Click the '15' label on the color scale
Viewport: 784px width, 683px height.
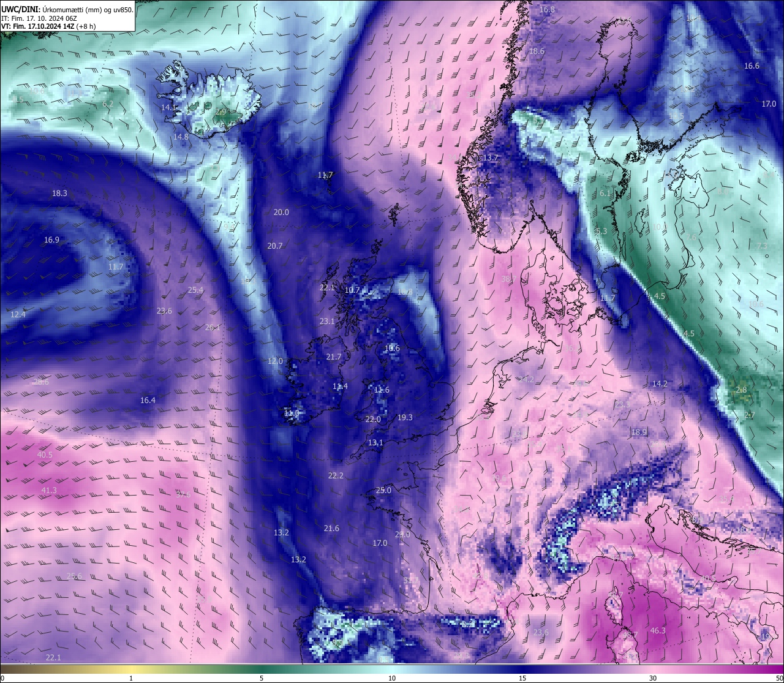pos(522,678)
